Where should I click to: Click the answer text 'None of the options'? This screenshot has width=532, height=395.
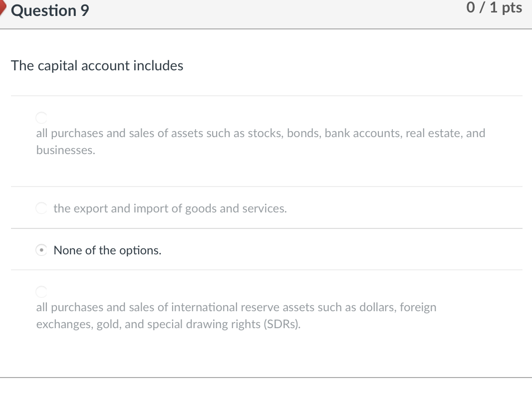[x=107, y=250]
